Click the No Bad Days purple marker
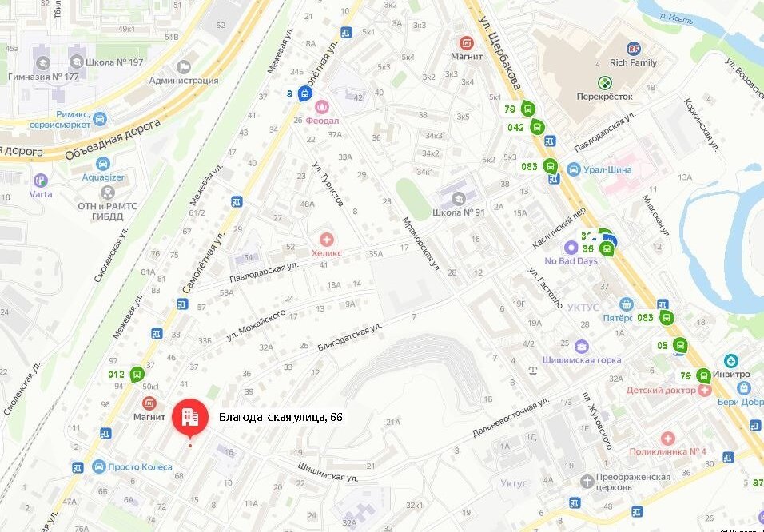The height and width of the screenshot is (532, 764). [571, 248]
